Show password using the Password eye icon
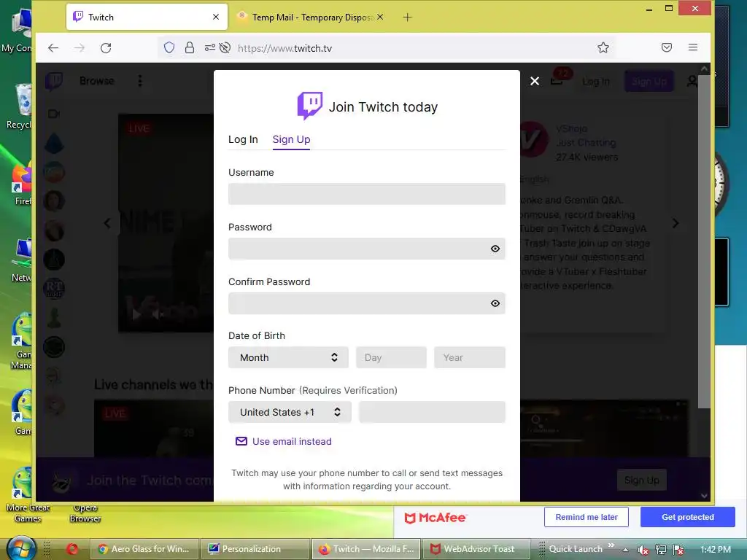 pos(495,249)
